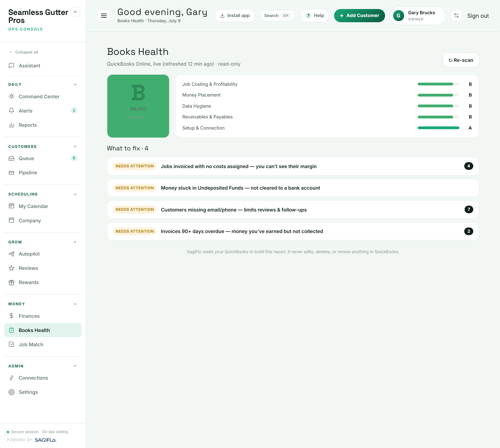500x448 pixels.
Task: Click the Books Health clipboard icon
Action: (x=11, y=330)
